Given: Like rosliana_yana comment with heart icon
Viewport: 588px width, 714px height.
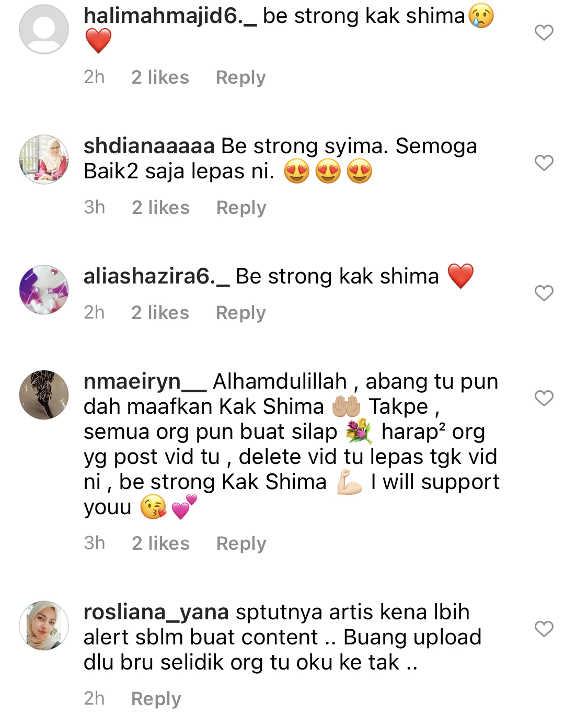Looking at the screenshot, I should pyautogui.click(x=544, y=629).
